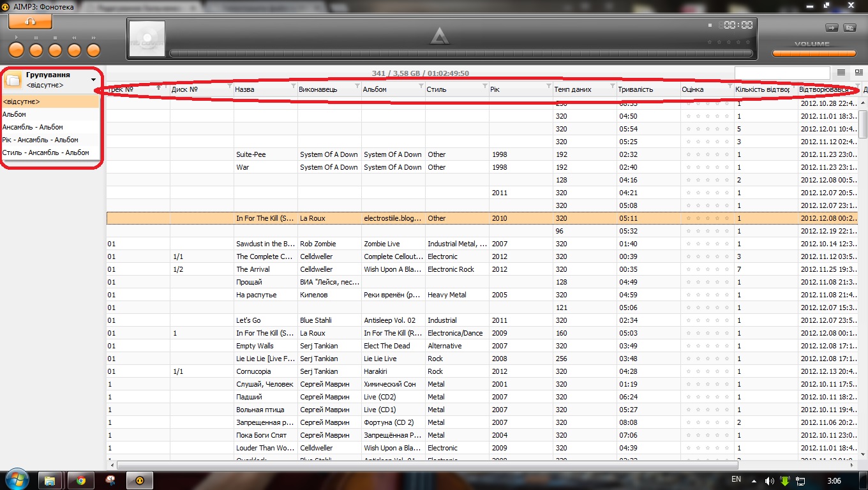This screenshot has width=868, height=490.
Task: Open filter for Альбом column
Action: click(421, 86)
